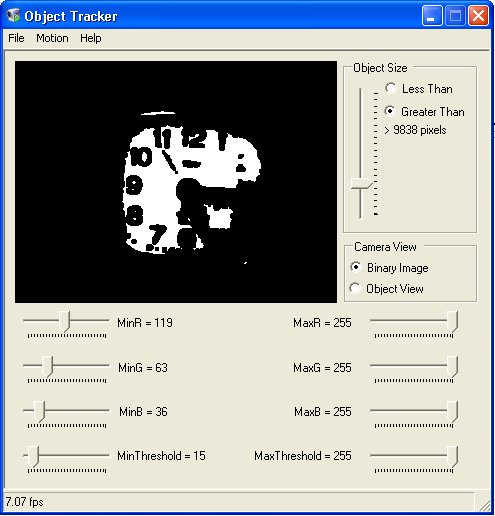Select the Greater Than radio button
Screen dimensions: 495x516
[x=424, y=111]
